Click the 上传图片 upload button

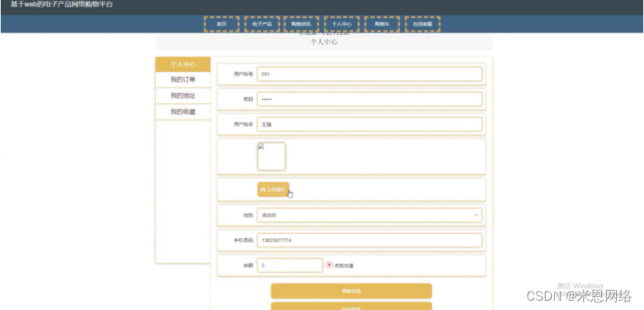pos(273,190)
